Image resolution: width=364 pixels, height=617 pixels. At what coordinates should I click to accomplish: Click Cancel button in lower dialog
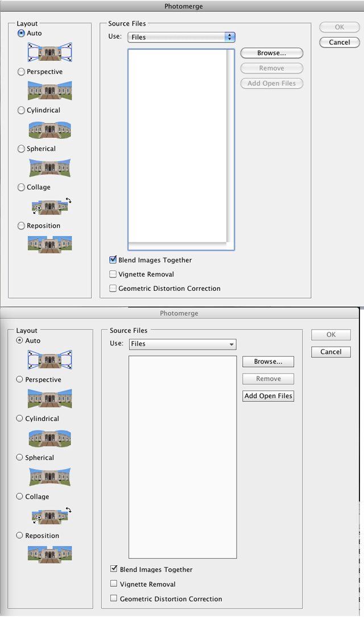331,352
